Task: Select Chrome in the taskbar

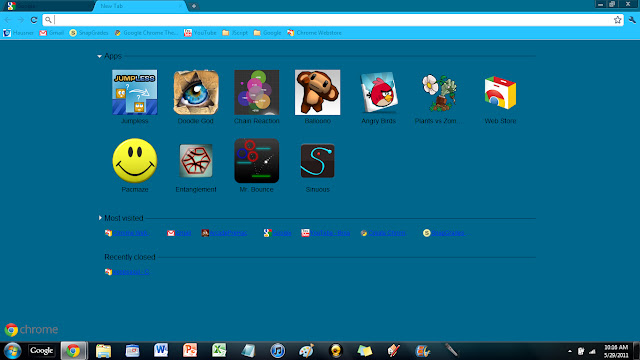Action: click(74, 351)
